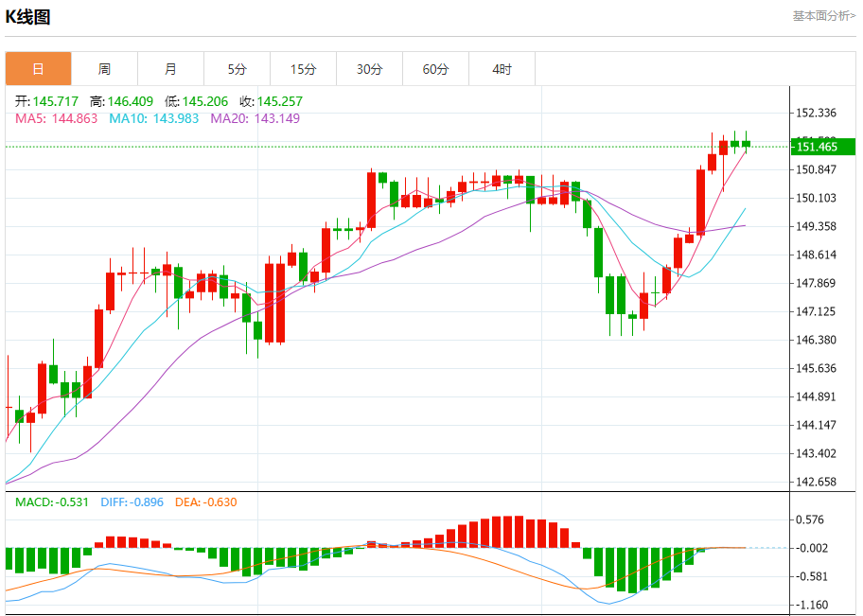This screenshot has height=616, width=863.
Task: Click the 收: 145.257 close price
Action: tap(272, 101)
